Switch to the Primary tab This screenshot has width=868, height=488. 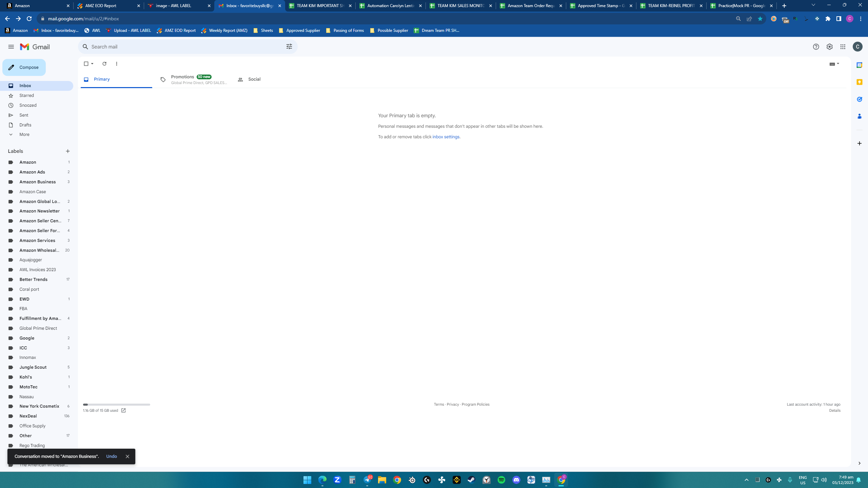pyautogui.click(x=116, y=79)
